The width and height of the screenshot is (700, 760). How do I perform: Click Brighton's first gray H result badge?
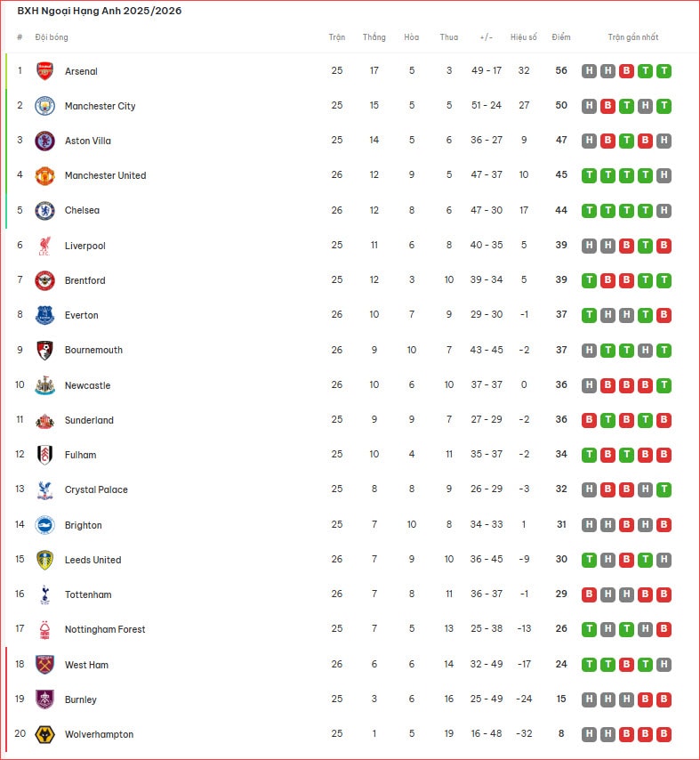(589, 525)
